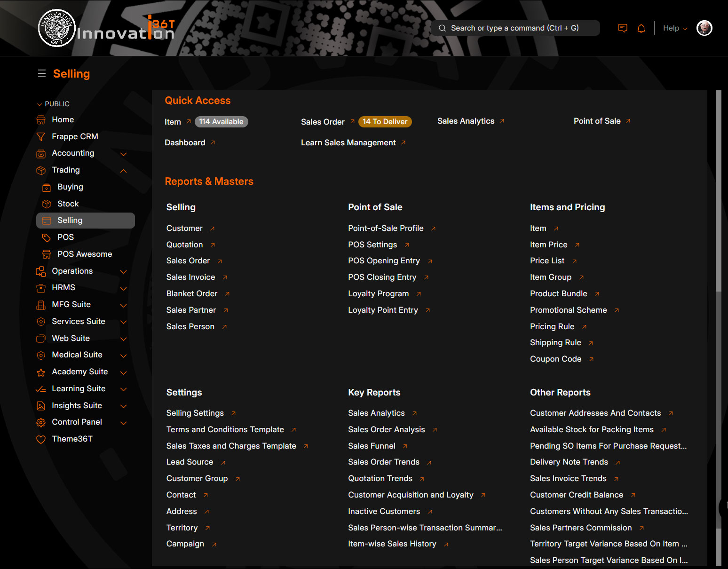
Task: Open the Help dropdown menu
Action: click(x=674, y=28)
